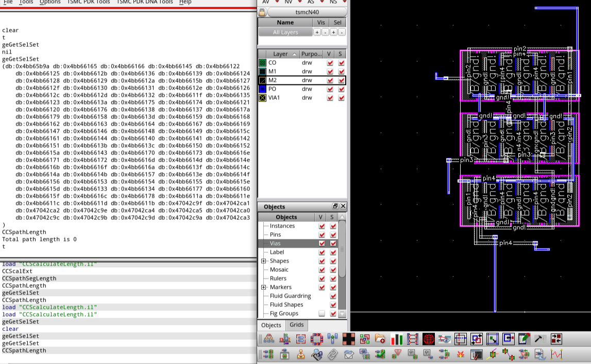Click the document with blue curved arrow icon
This screenshot has width=591, height=364.
(x=540, y=354)
